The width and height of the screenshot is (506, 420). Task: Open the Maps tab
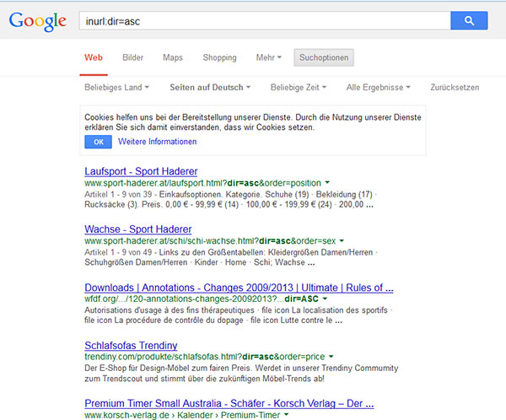[x=173, y=57]
